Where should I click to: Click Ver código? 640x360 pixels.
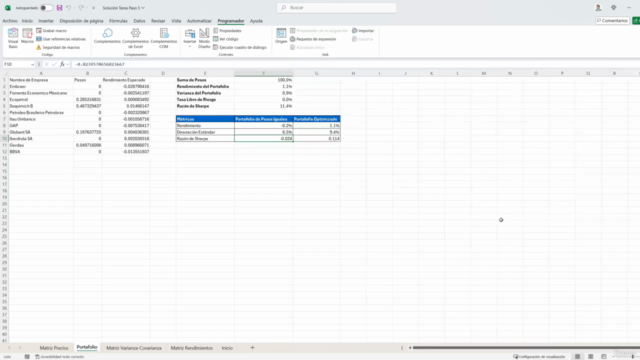(x=226, y=39)
